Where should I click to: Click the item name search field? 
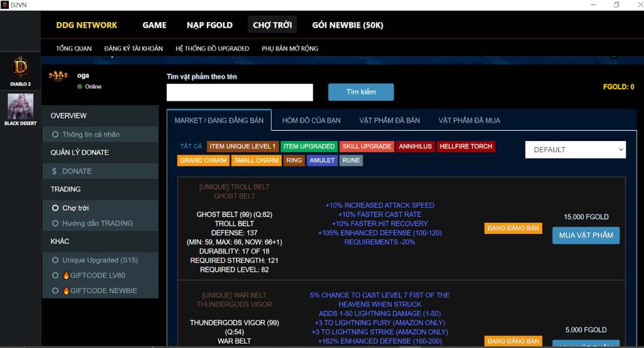[x=240, y=93]
